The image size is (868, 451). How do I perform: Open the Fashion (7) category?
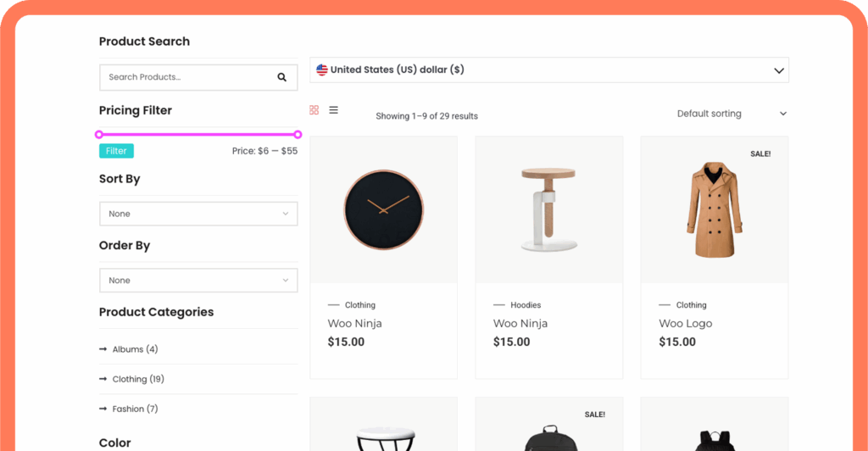(x=135, y=409)
